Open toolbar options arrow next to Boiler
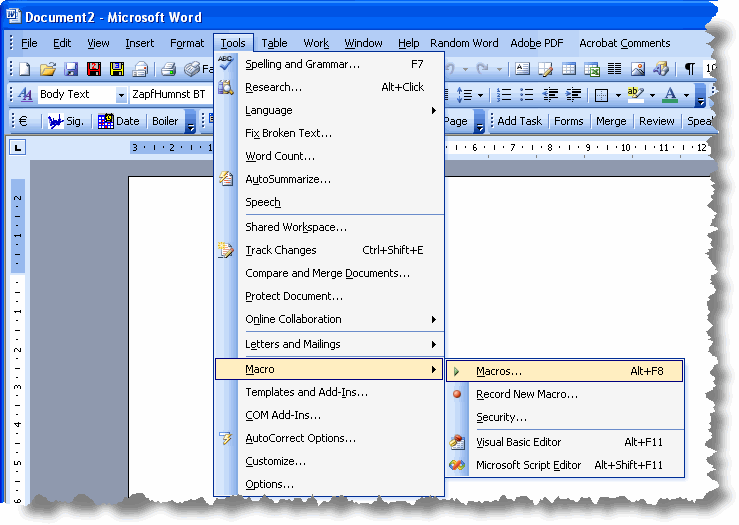The height and width of the screenshot is (525, 739). click(x=190, y=122)
